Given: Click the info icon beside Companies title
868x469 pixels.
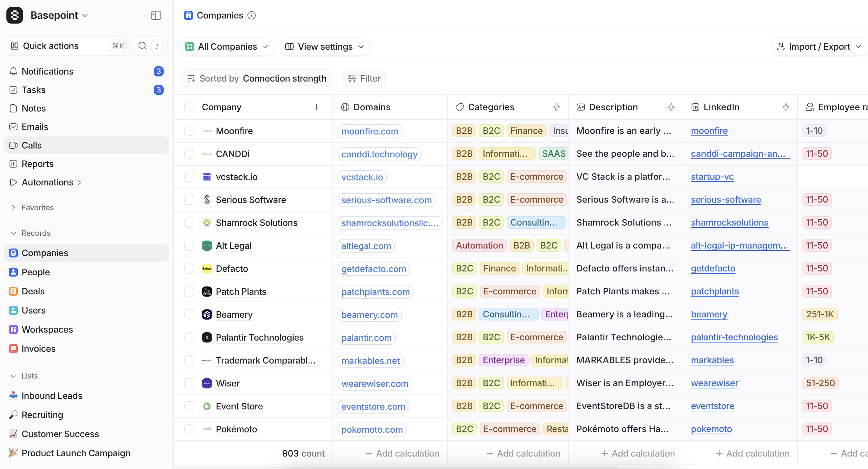Looking at the screenshot, I should coord(251,15).
